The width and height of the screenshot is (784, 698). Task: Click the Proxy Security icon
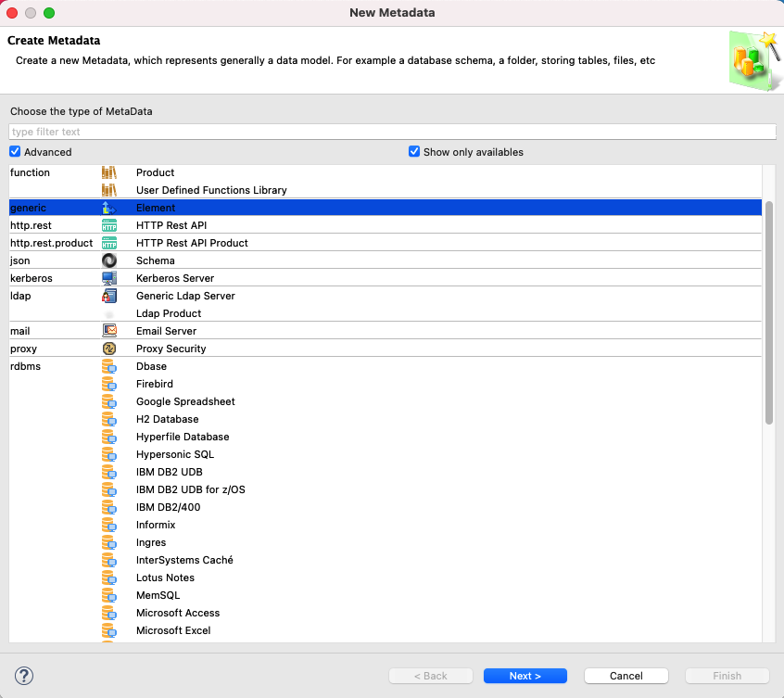[109, 349]
